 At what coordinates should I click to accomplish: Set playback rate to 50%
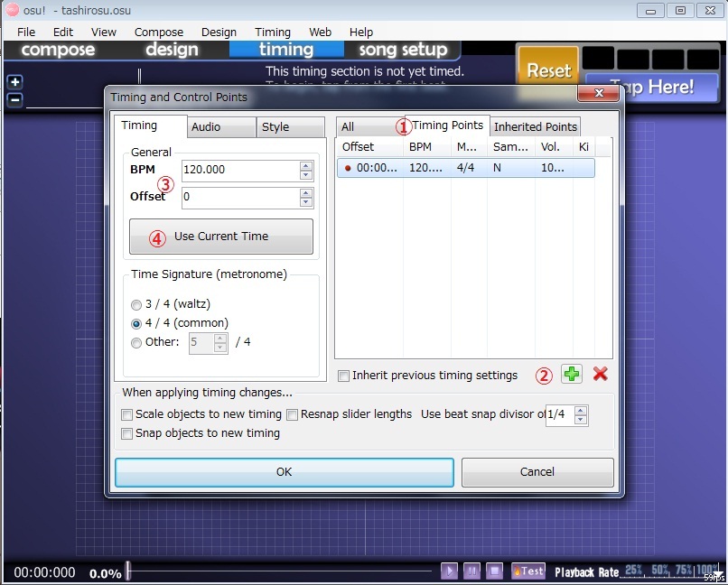[x=660, y=571]
